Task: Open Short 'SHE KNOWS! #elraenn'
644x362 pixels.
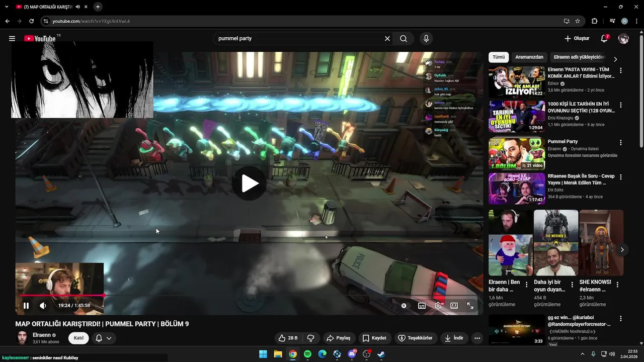Action: click(x=601, y=243)
